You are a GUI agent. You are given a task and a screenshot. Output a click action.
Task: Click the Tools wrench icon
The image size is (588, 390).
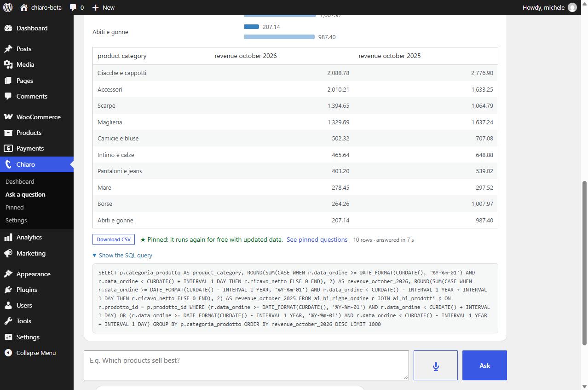tap(8, 321)
